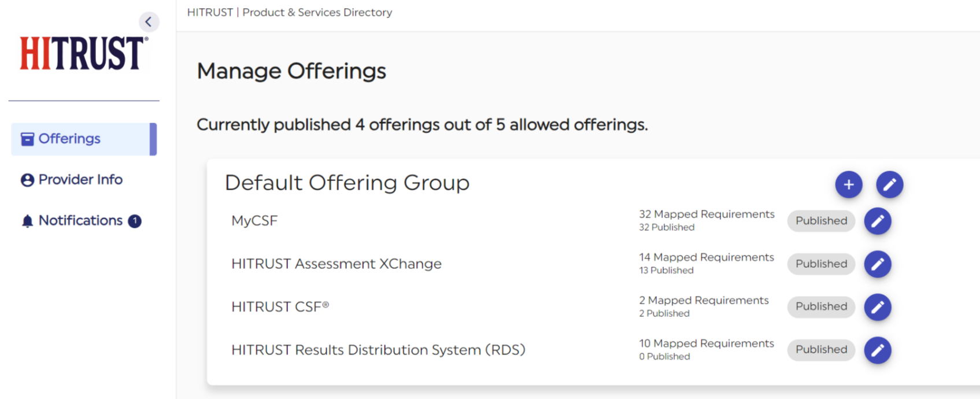Viewport: 980px width, 399px height.
Task: Edit the HITRUST CSF offering
Action: point(878,307)
